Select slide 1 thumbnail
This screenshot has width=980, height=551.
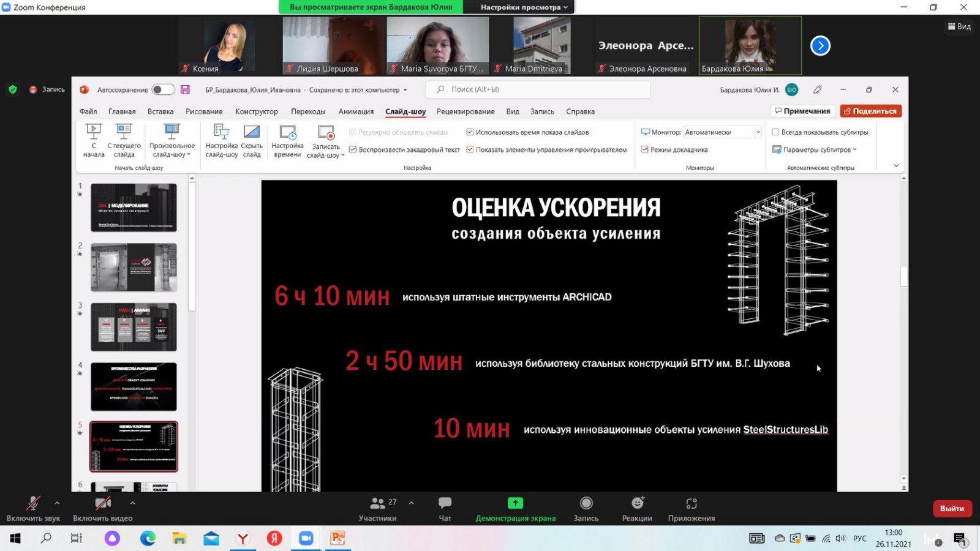(x=134, y=208)
